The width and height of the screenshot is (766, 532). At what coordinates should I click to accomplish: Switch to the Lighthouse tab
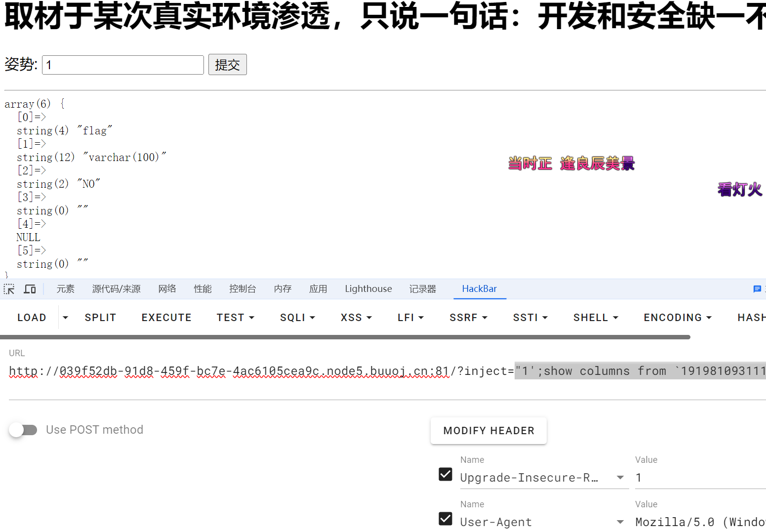368,289
